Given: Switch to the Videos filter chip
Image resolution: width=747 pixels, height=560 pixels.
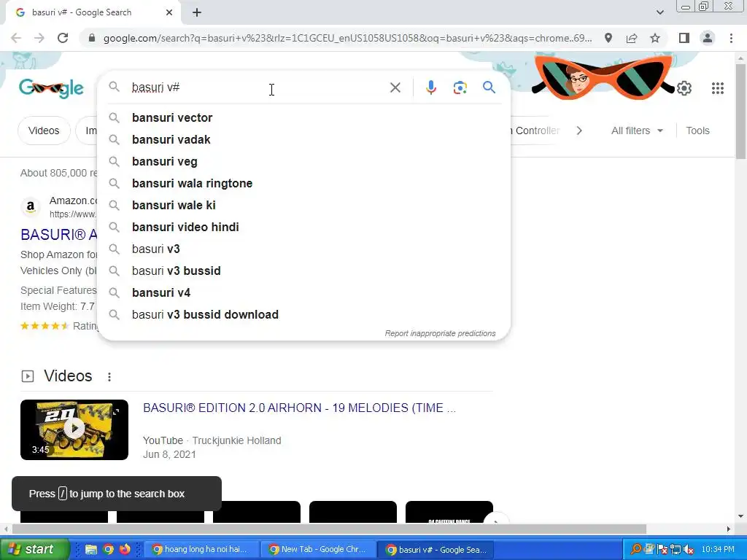Looking at the screenshot, I should coord(44,131).
